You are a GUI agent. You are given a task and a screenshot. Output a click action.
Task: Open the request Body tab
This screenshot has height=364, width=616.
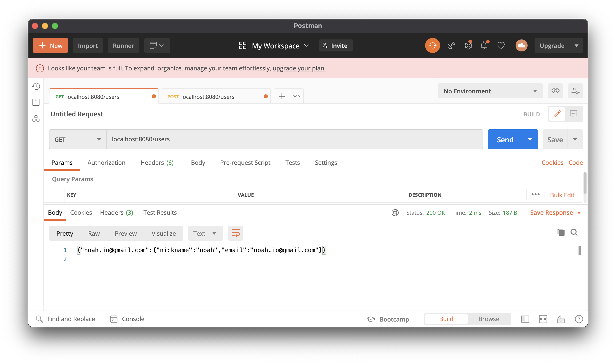point(198,163)
